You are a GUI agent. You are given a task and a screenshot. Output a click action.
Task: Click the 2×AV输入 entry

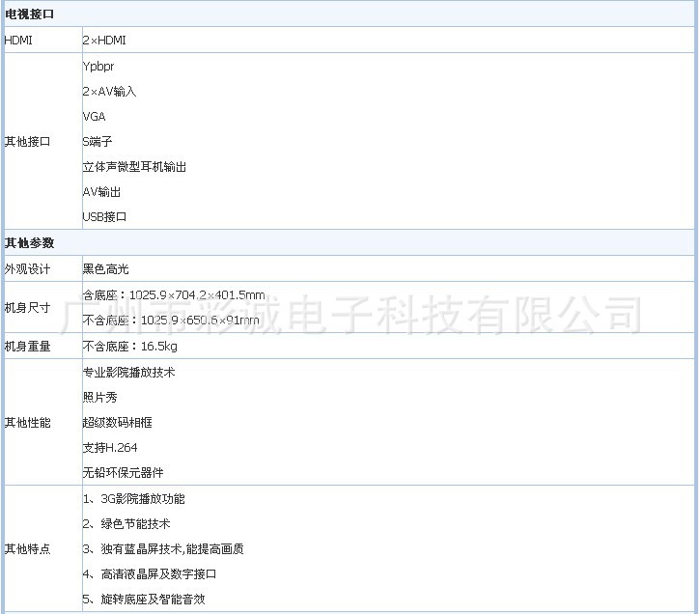click(x=109, y=91)
